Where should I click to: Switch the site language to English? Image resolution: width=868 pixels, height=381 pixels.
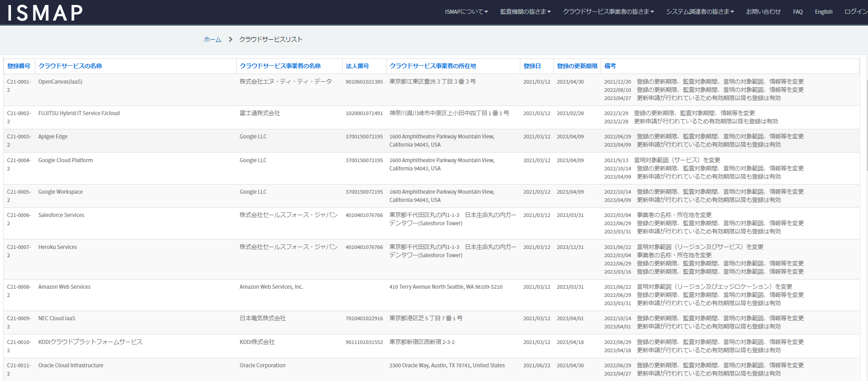(823, 12)
